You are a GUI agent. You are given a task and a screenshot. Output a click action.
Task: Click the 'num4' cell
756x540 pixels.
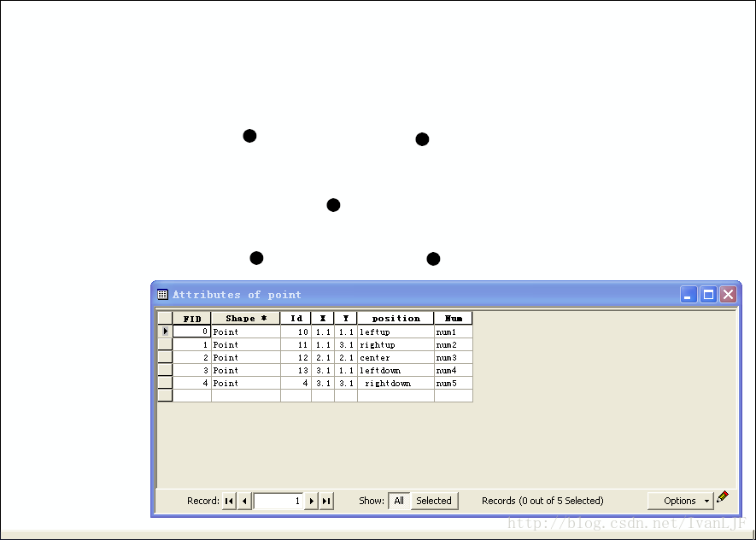[x=454, y=370]
